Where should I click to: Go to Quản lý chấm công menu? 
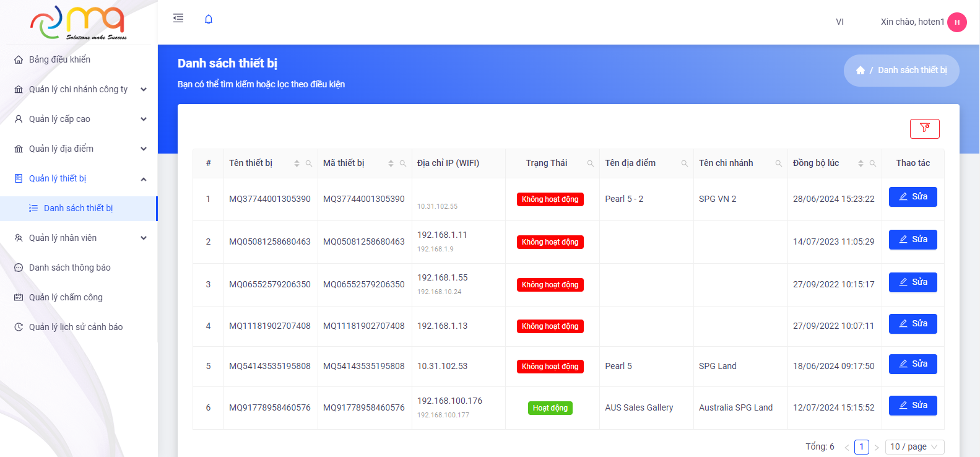pos(66,297)
